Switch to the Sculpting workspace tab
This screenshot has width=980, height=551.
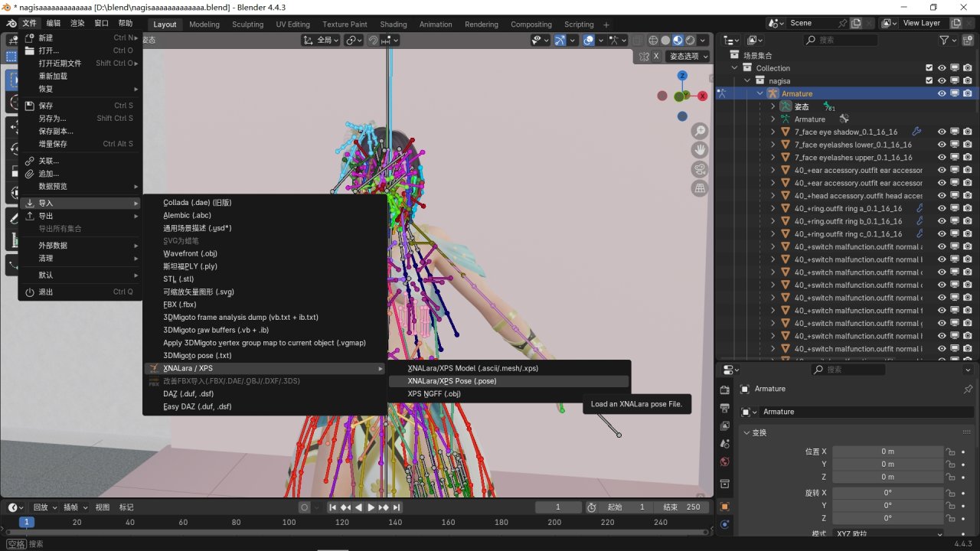[247, 24]
